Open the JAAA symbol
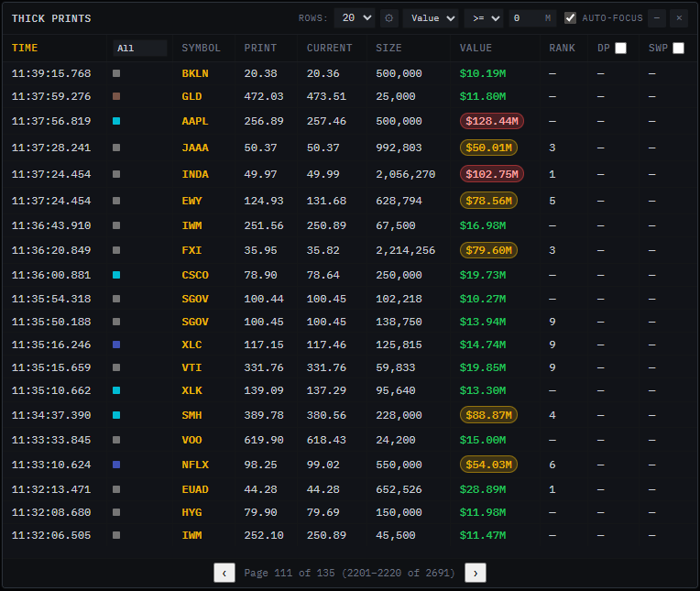Viewport: 700px width, 591px height. coord(195,148)
